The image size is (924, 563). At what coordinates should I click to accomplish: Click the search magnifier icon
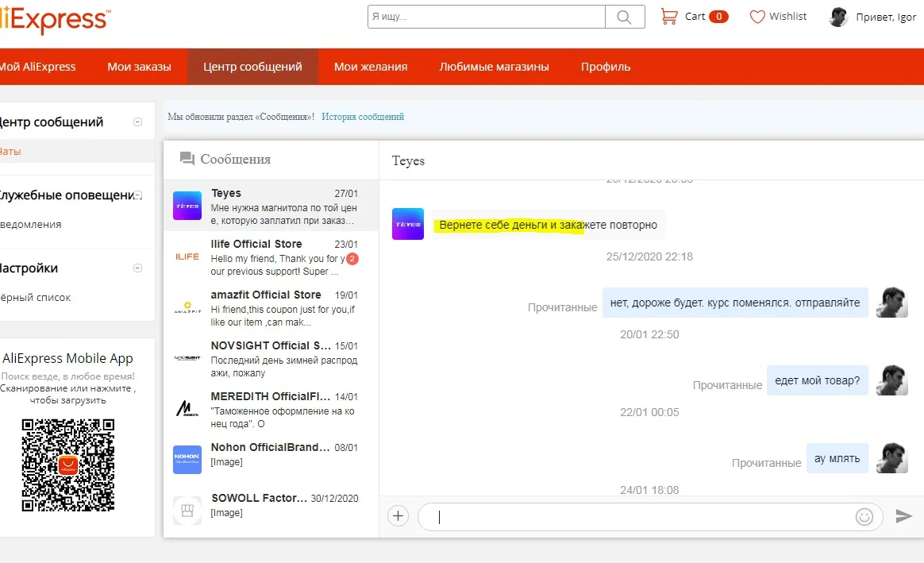coord(624,17)
